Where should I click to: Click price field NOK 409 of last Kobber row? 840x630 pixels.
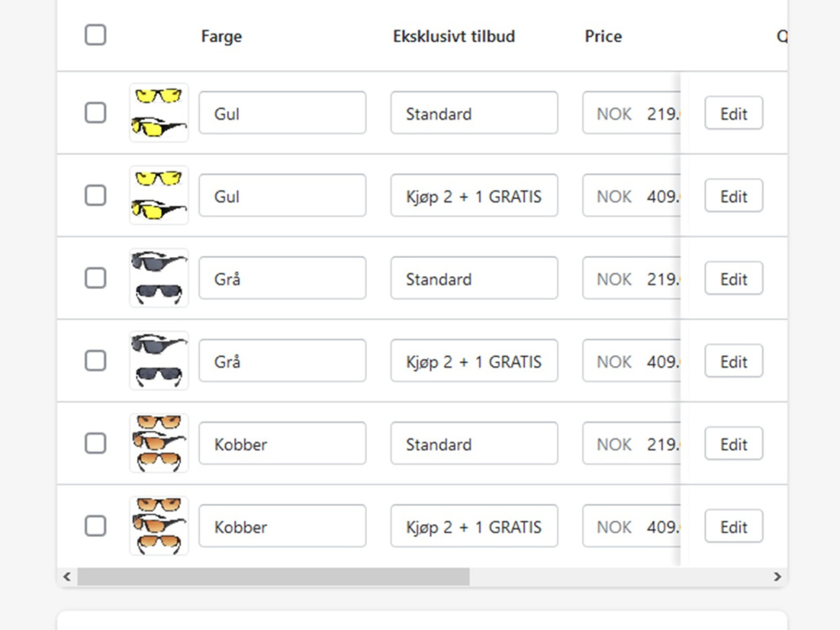click(x=631, y=526)
